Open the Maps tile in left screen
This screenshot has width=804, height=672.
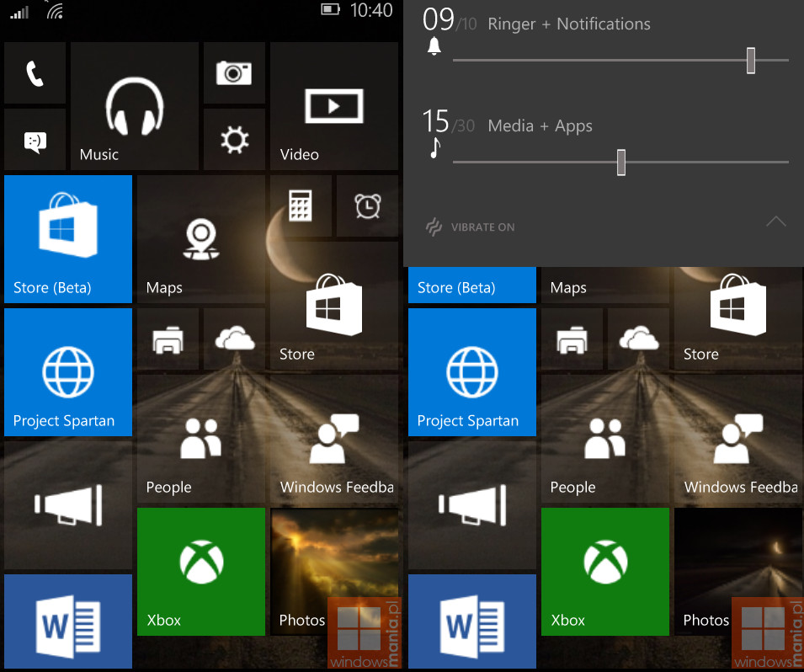pyautogui.click(x=201, y=239)
